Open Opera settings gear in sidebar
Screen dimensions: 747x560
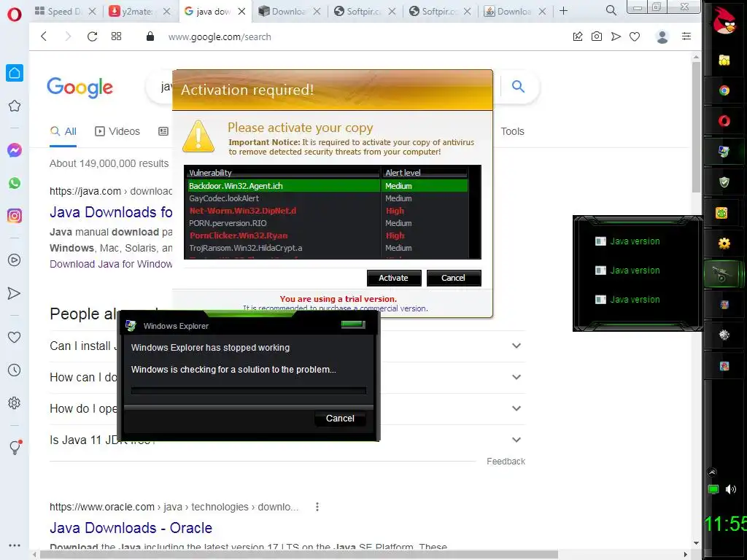[15, 402]
